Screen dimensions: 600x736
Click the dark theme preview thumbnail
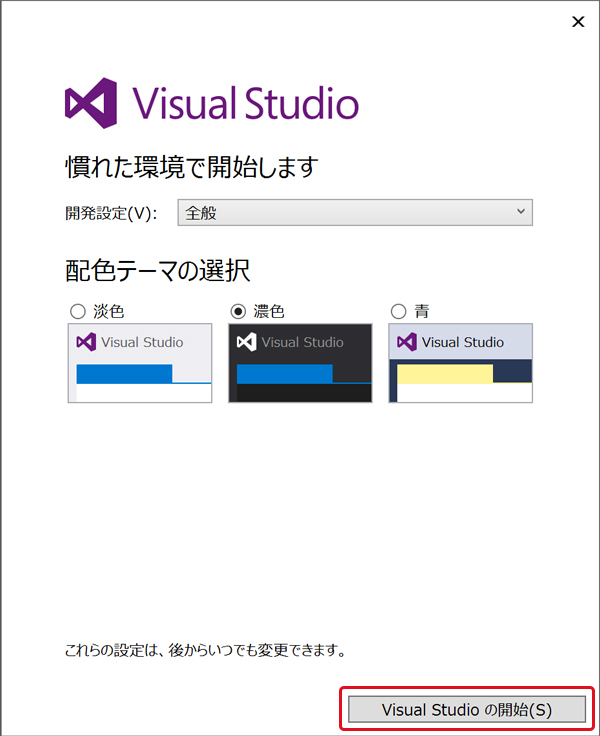tap(300, 363)
